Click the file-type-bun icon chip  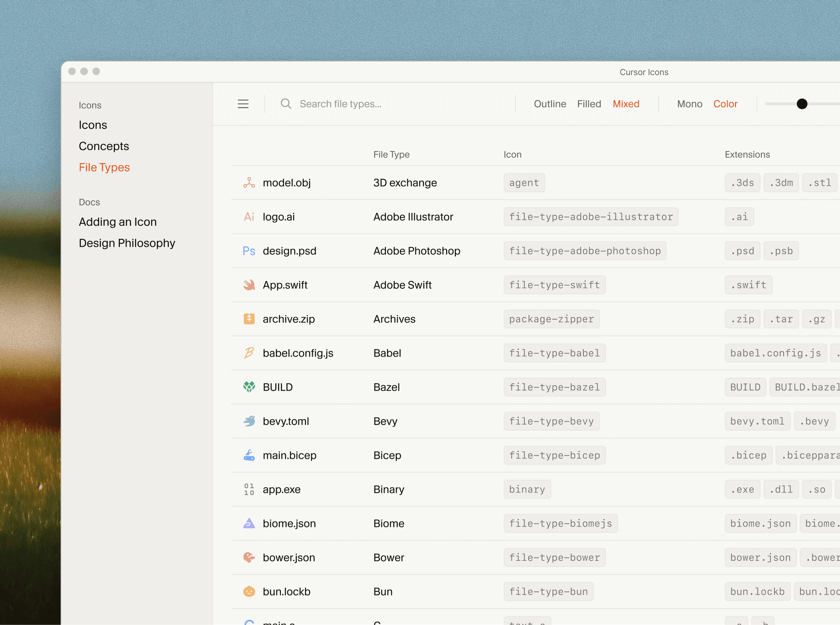coord(548,592)
